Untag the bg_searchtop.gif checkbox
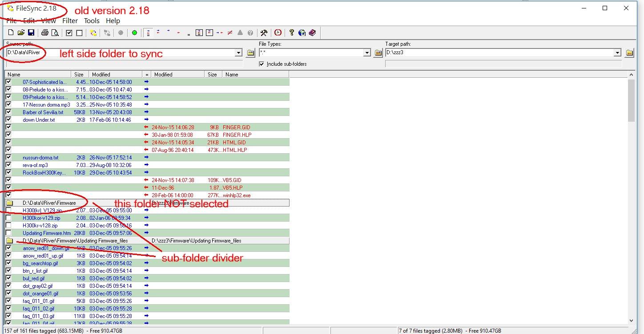This screenshot has width=644, height=334. coord(8,263)
